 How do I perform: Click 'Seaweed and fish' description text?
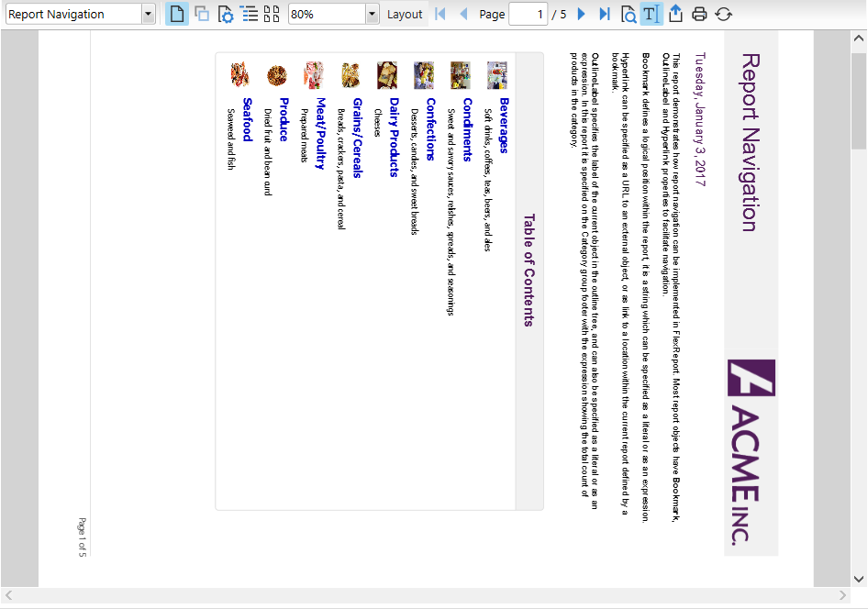tap(231, 138)
